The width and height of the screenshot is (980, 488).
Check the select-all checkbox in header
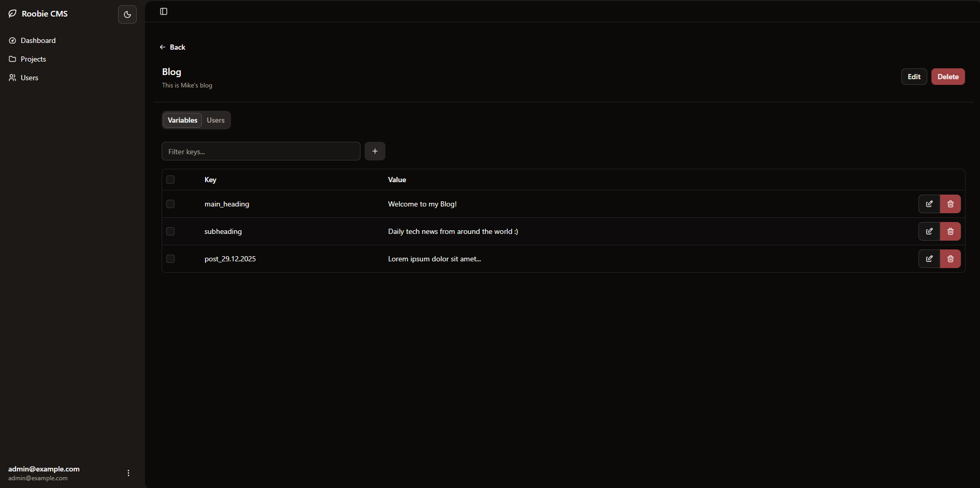pos(170,180)
